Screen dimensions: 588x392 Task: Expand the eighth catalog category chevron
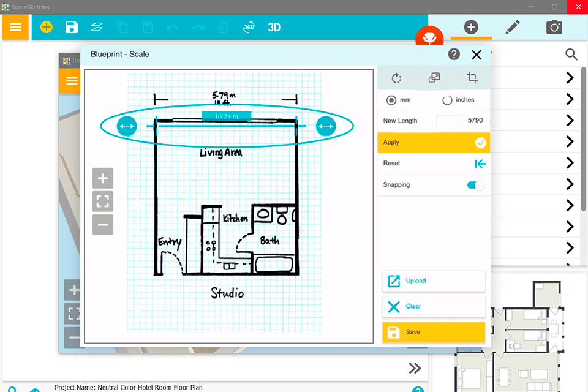(x=570, y=227)
